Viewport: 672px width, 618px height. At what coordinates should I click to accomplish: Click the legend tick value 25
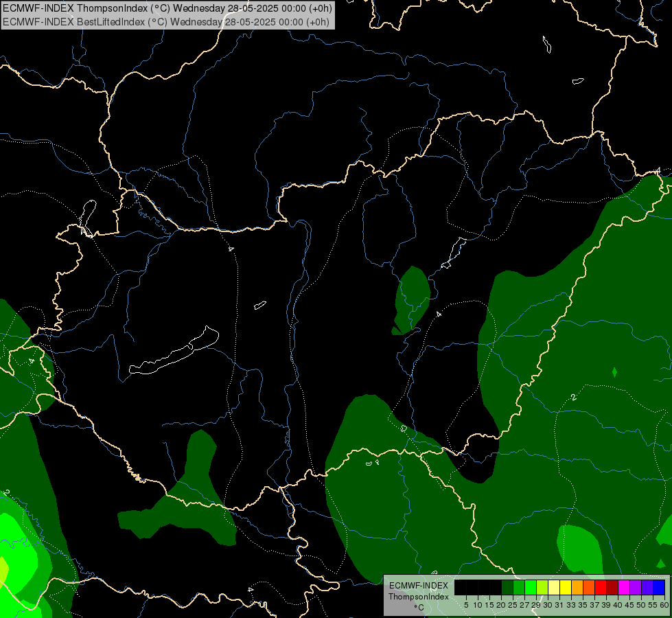click(x=513, y=605)
